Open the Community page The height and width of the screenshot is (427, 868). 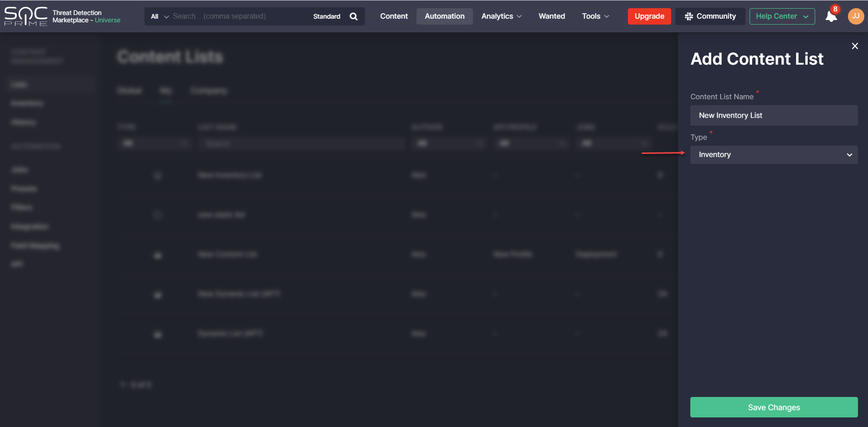point(710,16)
